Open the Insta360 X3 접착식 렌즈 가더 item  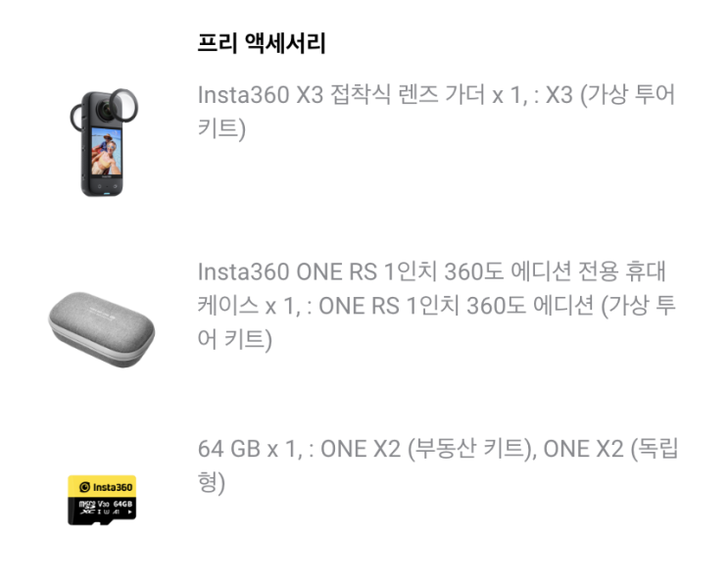point(436,112)
